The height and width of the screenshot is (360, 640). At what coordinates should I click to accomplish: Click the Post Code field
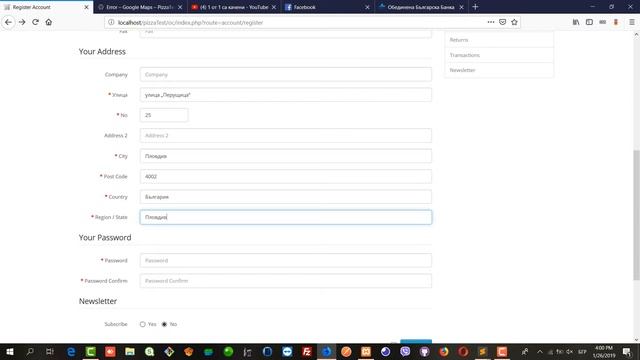pyautogui.click(x=285, y=176)
